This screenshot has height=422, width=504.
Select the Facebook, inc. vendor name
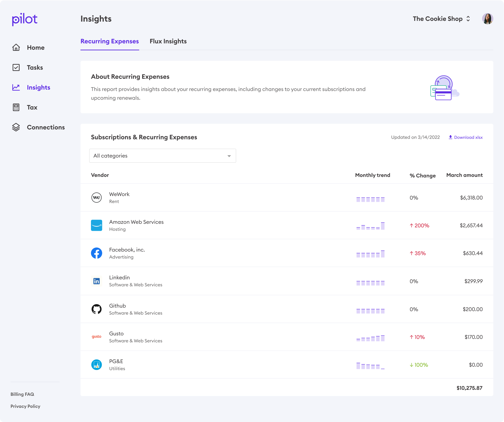pos(127,250)
